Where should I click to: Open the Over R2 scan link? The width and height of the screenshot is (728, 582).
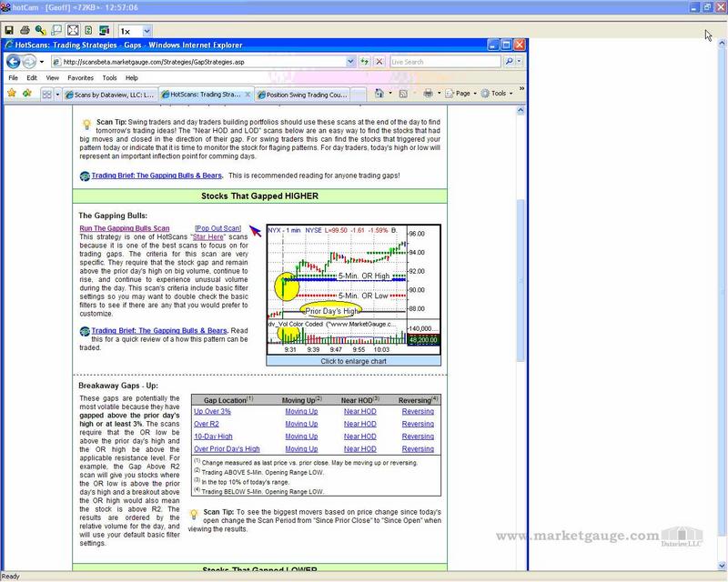207,424
